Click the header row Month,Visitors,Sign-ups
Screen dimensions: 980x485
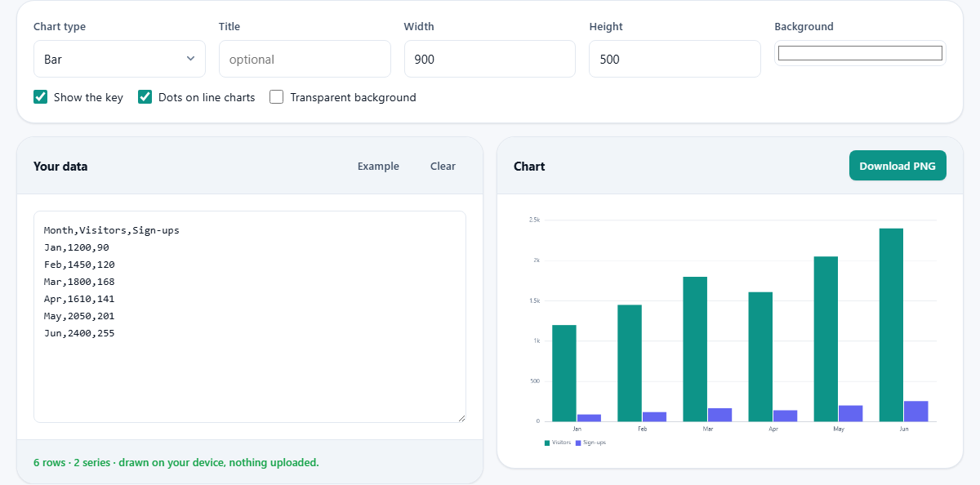112,230
